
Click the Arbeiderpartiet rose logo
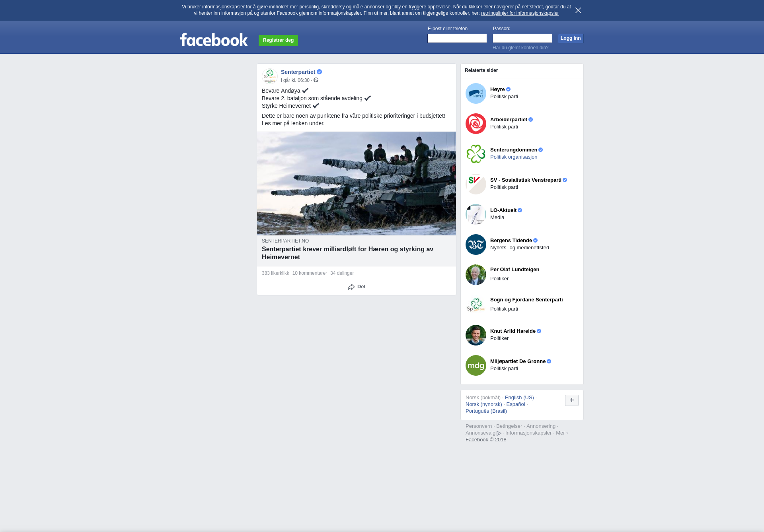point(476,124)
